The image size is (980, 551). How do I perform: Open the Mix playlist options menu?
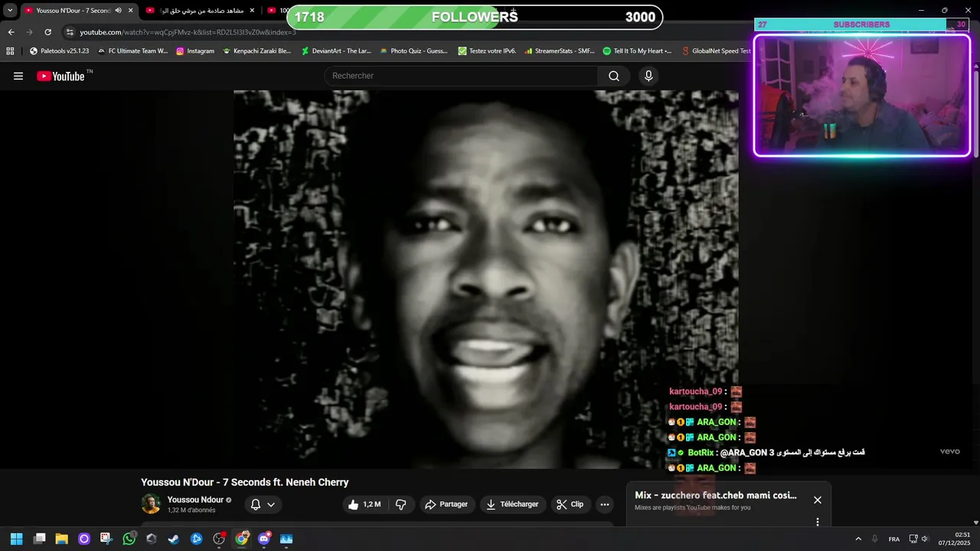[x=818, y=522]
